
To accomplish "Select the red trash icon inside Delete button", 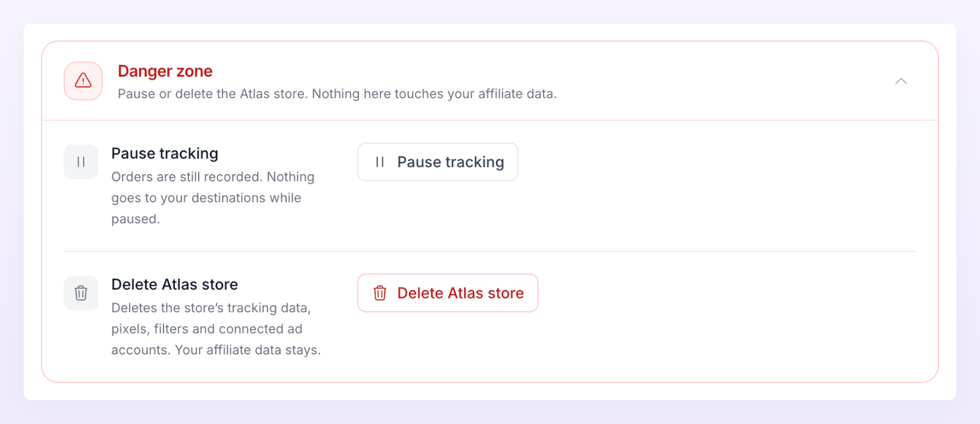I will coord(380,293).
